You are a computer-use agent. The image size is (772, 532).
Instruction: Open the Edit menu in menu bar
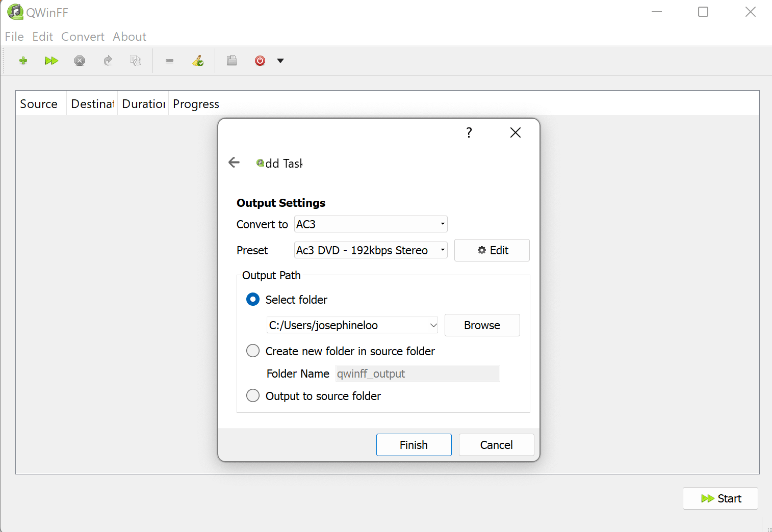[x=42, y=37]
